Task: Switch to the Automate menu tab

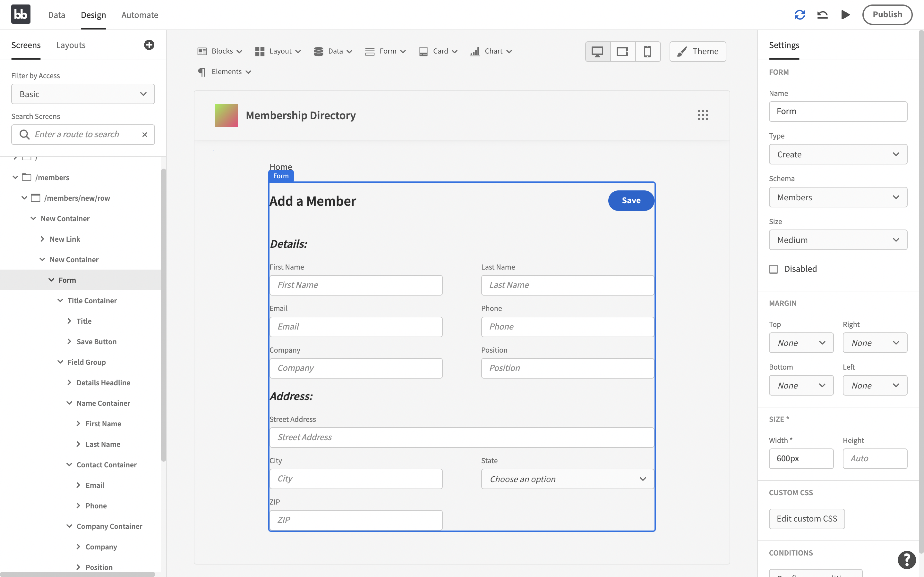Action: [x=140, y=15]
